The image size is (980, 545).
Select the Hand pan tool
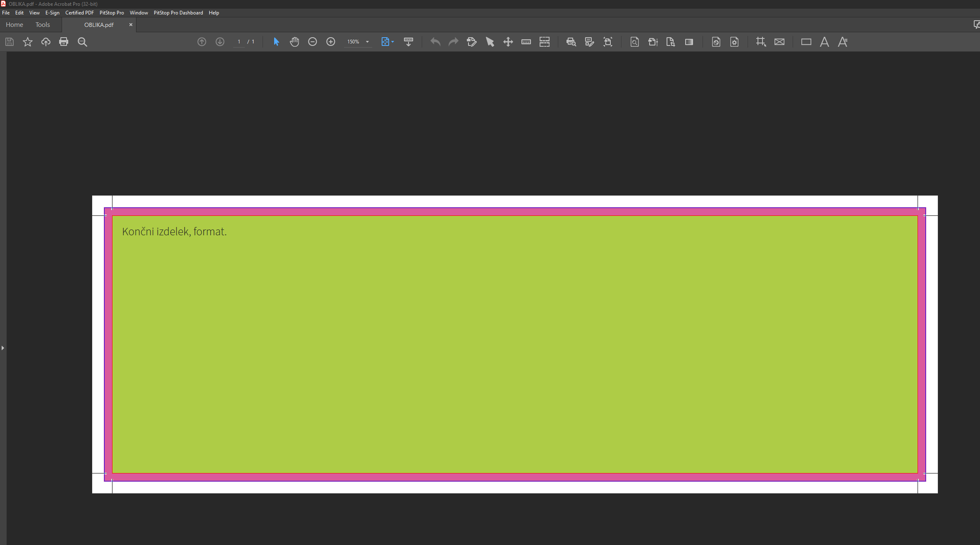tap(294, 42)
